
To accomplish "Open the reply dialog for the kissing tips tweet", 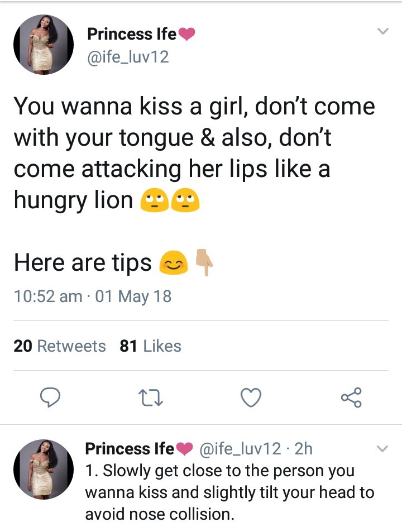I will click(x=51, y=398).
